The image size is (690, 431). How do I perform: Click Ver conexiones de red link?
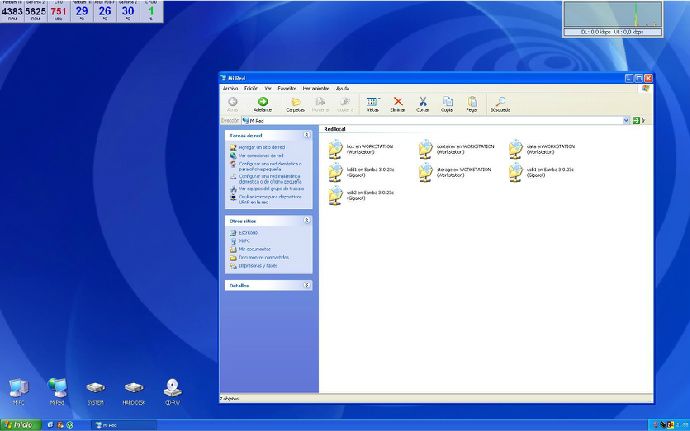(261, 156)
